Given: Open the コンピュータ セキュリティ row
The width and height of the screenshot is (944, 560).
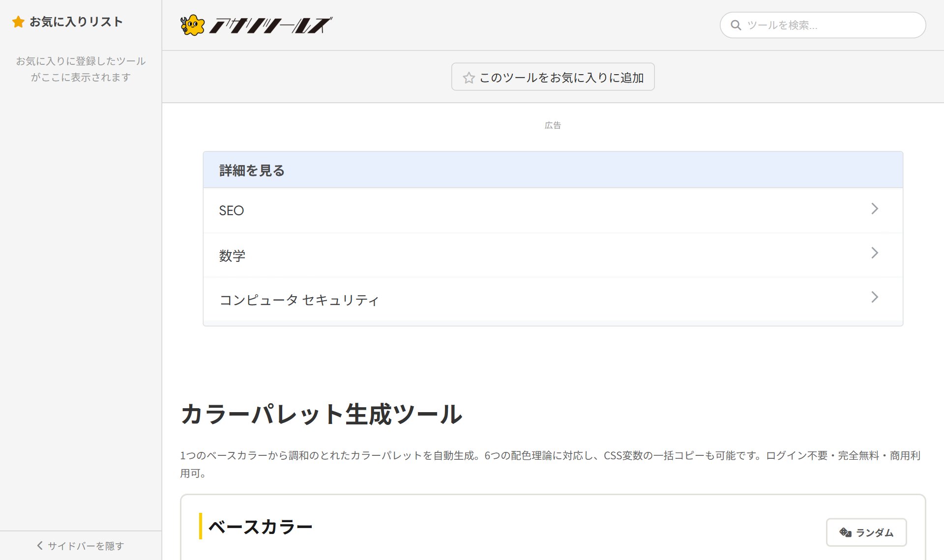Looking at the screenshot, I should 553,299.
